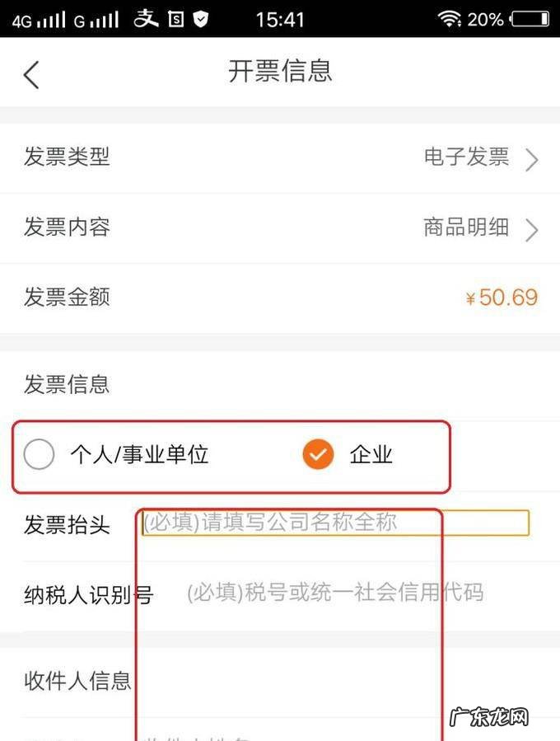The width and height of the screenshot is (560, 741).
Task: Expand the 发票类型 chevron arrow
Action: (x=532, y=159)
